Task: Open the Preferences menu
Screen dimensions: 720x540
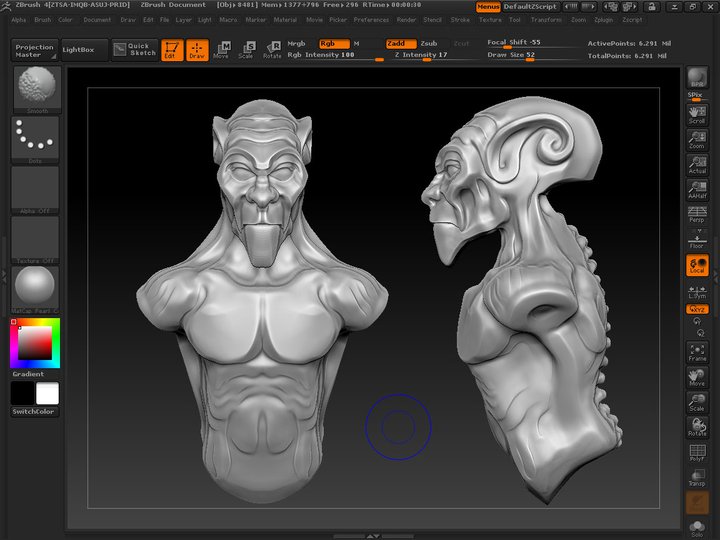Action: coord(371,20)
